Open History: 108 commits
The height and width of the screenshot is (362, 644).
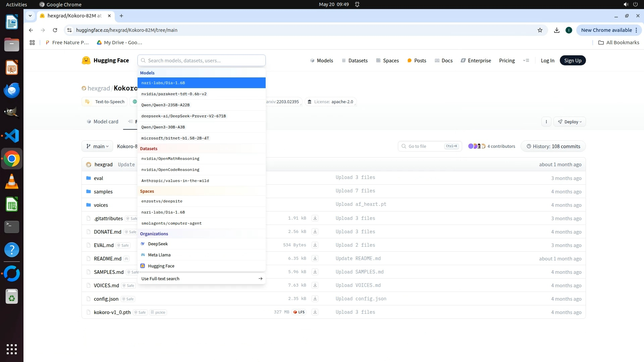click(x=553, y=146)
